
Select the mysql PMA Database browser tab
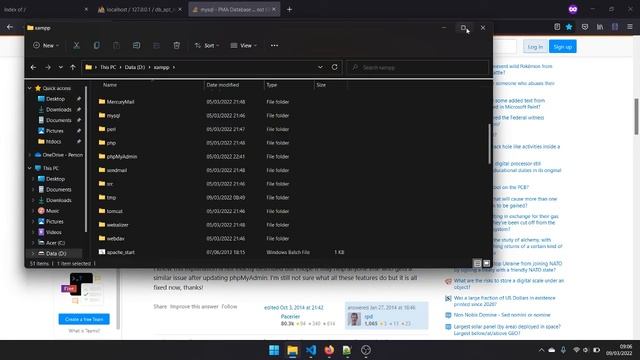coord(234,9)
